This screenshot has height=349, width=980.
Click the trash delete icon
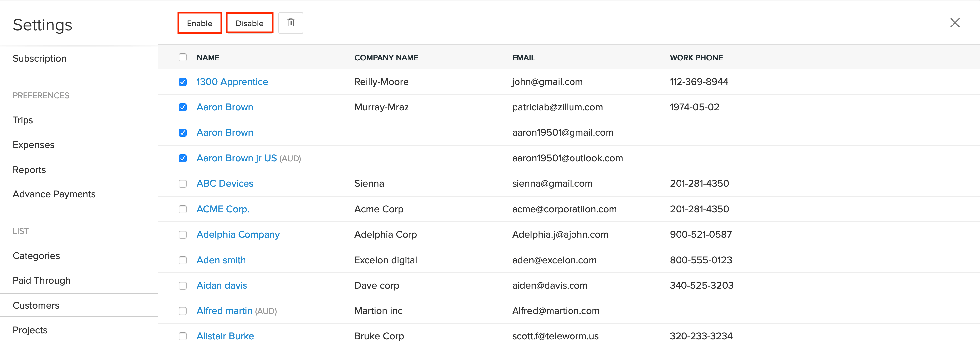point(291,23)
